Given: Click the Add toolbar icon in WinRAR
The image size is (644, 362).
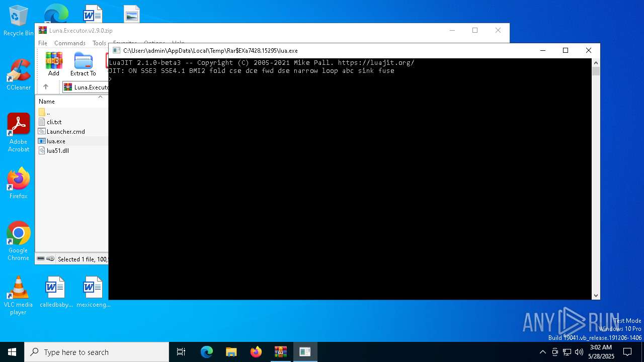Looking at the screenshot, I should [54, 64].
